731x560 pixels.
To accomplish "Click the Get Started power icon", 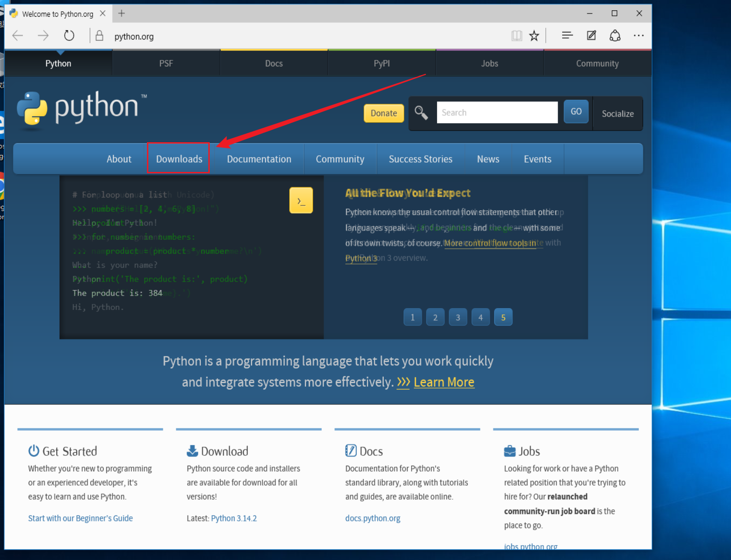I will [x=33, y=451].
